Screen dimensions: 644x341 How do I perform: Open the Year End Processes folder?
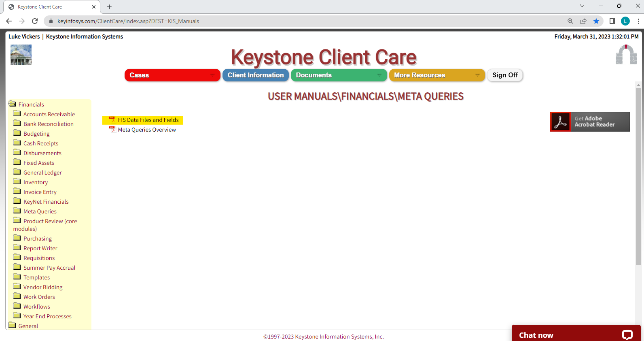pyautogui.click(x=47, y=316)
